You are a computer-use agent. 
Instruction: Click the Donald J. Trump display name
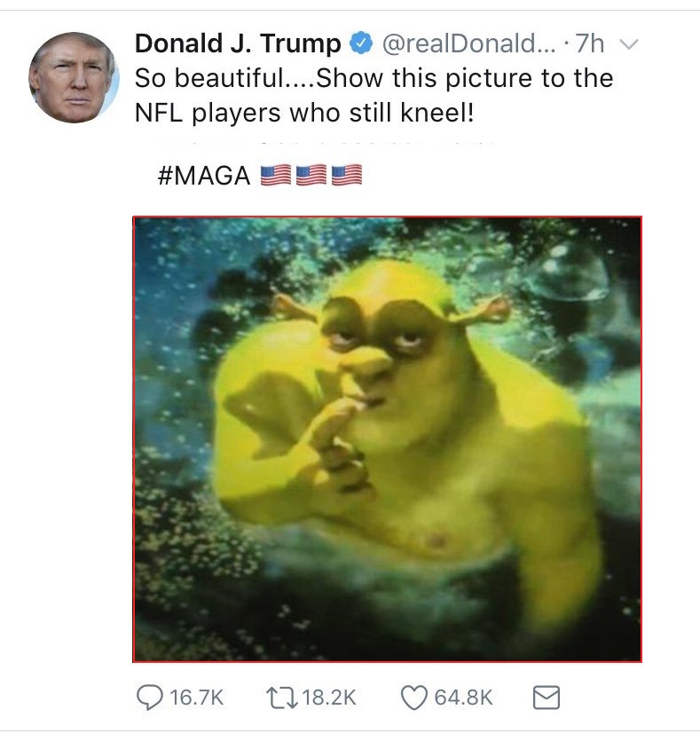[238, 43]
